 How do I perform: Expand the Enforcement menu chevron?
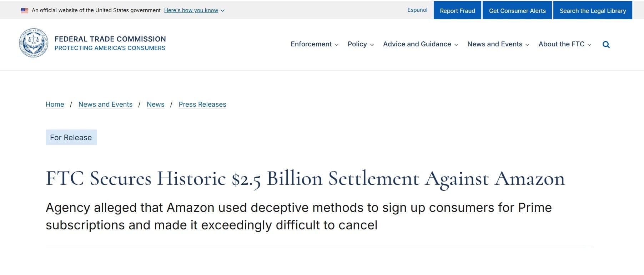click(337, 45)
